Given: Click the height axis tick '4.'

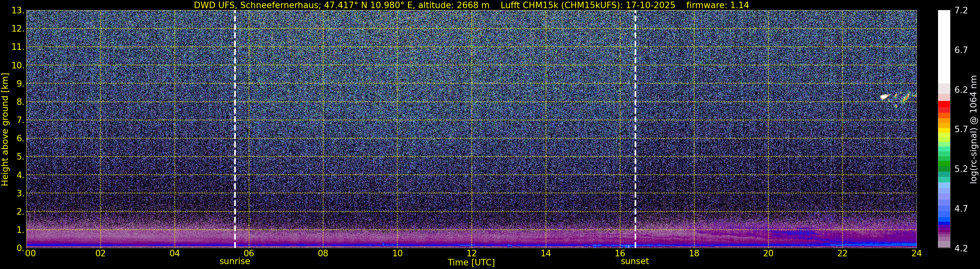Looking at the screenshot, I should pos(20,175).
